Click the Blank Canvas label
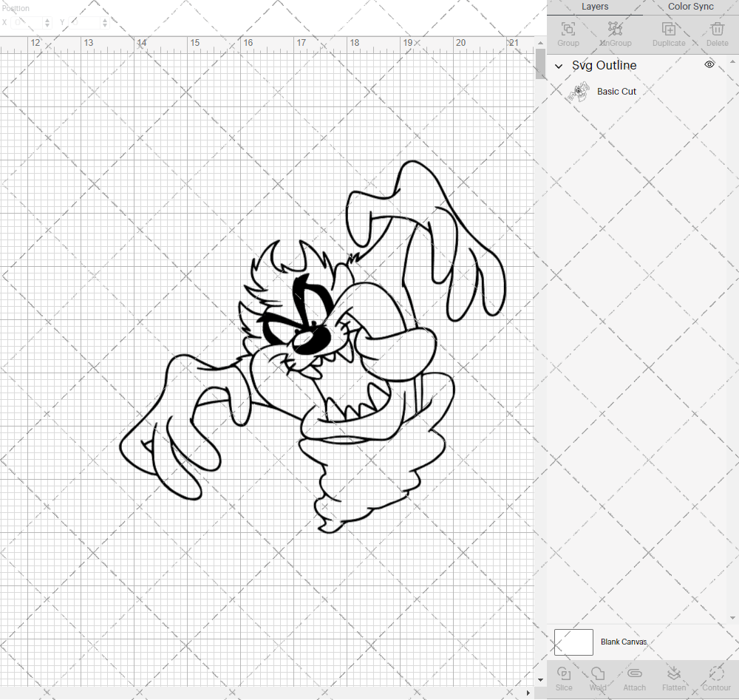The width and height of the screenshot is (739, 700). point(624,642)
